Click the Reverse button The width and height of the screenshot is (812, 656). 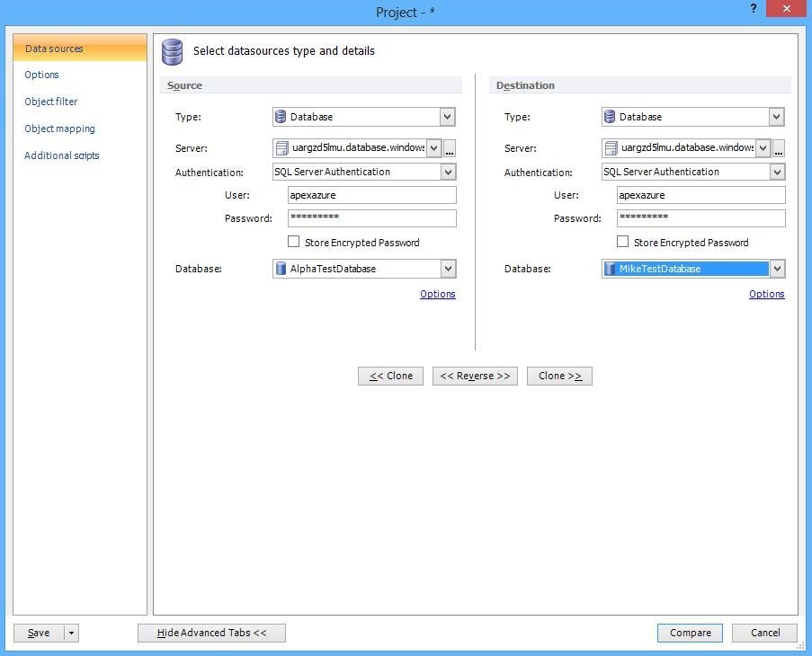click(475, 376)
